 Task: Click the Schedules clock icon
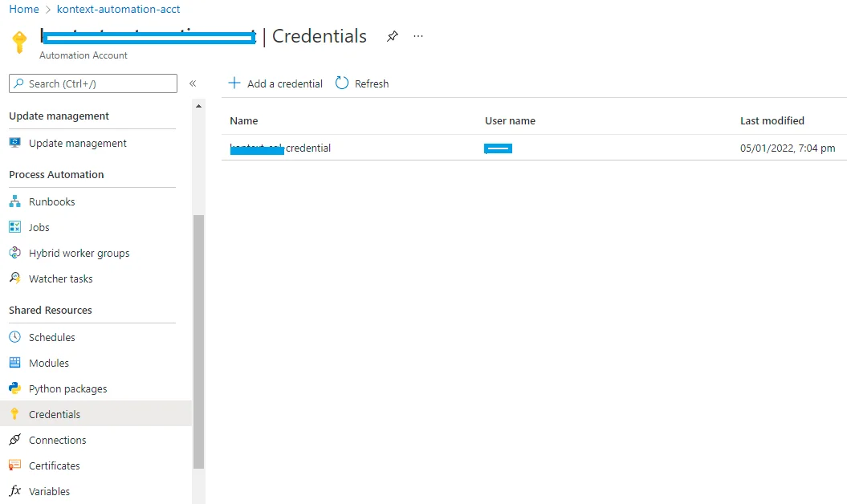(x=14, y=337)
